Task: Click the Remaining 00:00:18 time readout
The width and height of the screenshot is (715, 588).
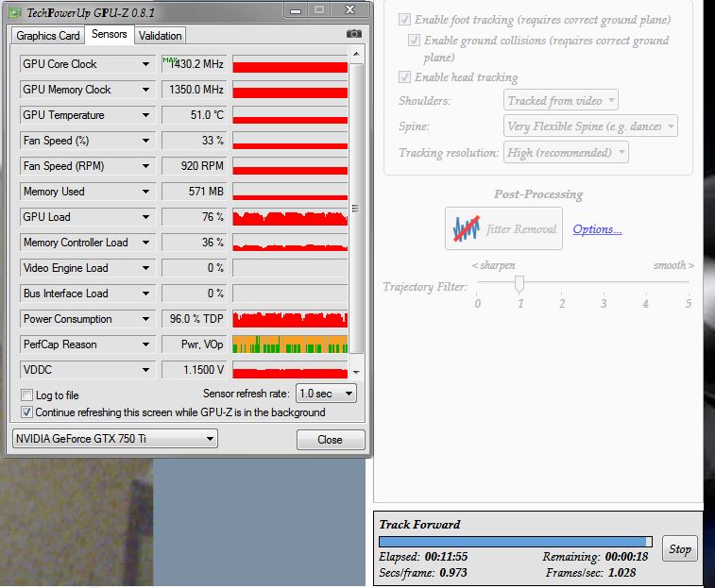Action: coord(596,557)
